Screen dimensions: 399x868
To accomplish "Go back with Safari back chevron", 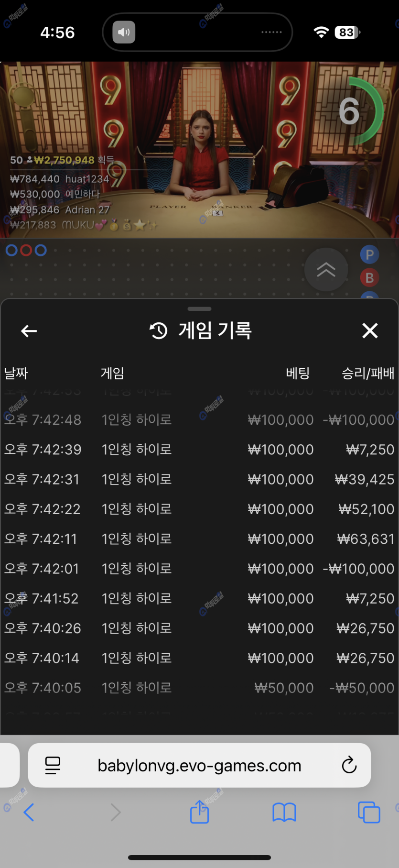I will tap(29, 812).
